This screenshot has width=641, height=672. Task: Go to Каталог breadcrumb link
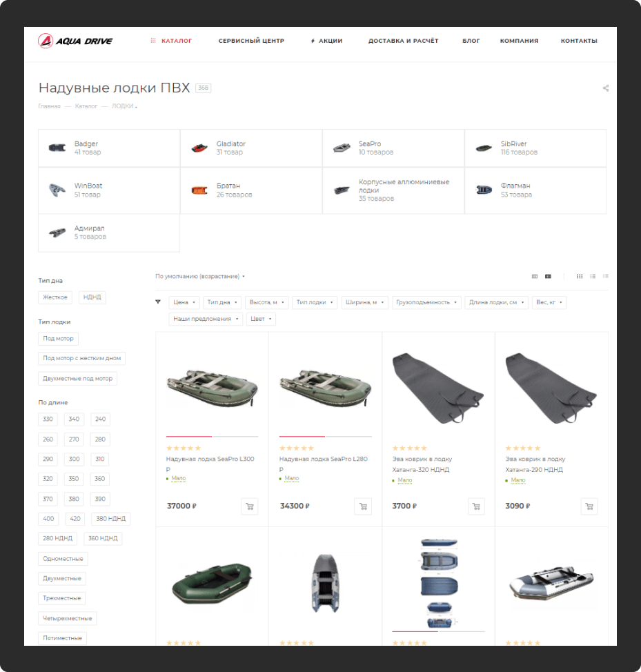tap(86, 106)
